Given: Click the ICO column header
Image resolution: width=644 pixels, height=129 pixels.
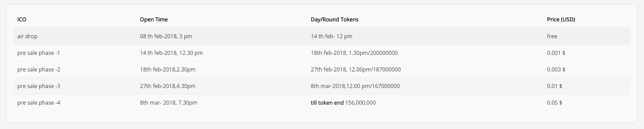Looking at the screenshot, I should tap(22, 19).
